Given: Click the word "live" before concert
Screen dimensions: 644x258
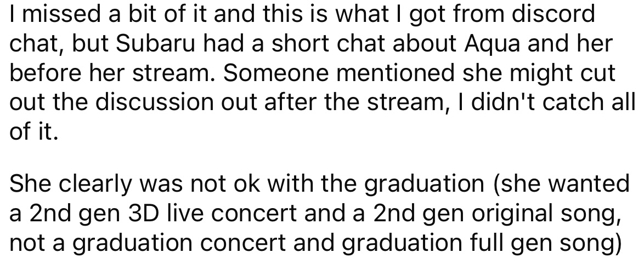Looking at the screenshot, I should point(176,214).
